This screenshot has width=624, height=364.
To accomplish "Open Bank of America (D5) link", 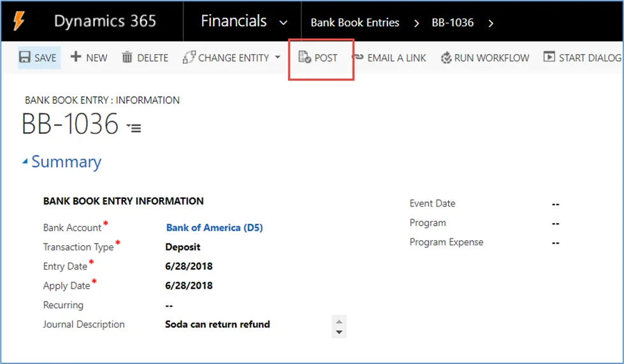I will (215, 228).
